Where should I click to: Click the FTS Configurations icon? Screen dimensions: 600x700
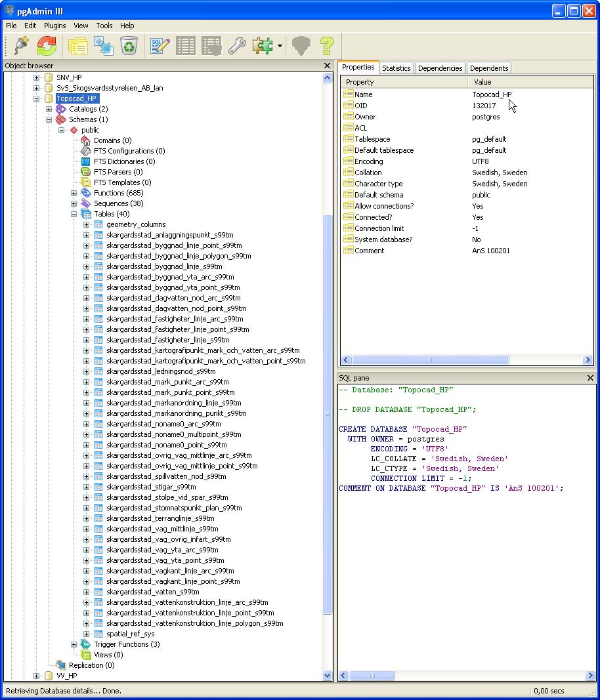pyautogui.click(x=86, y=151)
